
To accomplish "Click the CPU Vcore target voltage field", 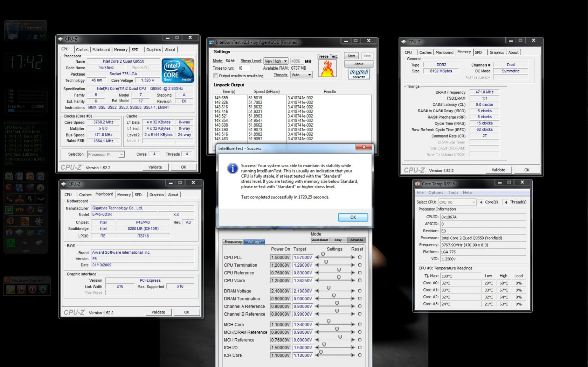I will tap(303, 281).
